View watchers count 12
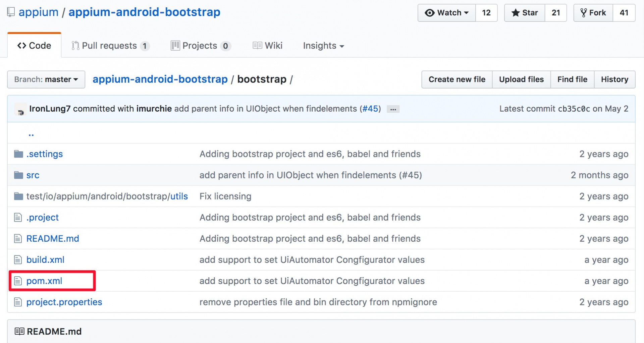This screenshot has width=644, height=343. 486,13
